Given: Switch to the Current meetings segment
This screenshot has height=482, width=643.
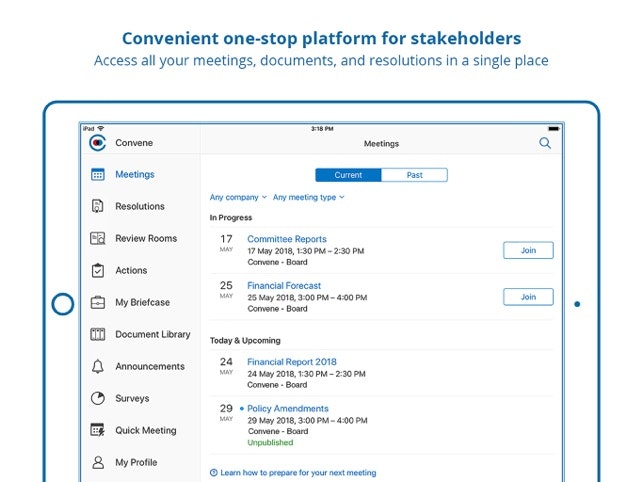Looking at the screenshot, I should [348, 175].
